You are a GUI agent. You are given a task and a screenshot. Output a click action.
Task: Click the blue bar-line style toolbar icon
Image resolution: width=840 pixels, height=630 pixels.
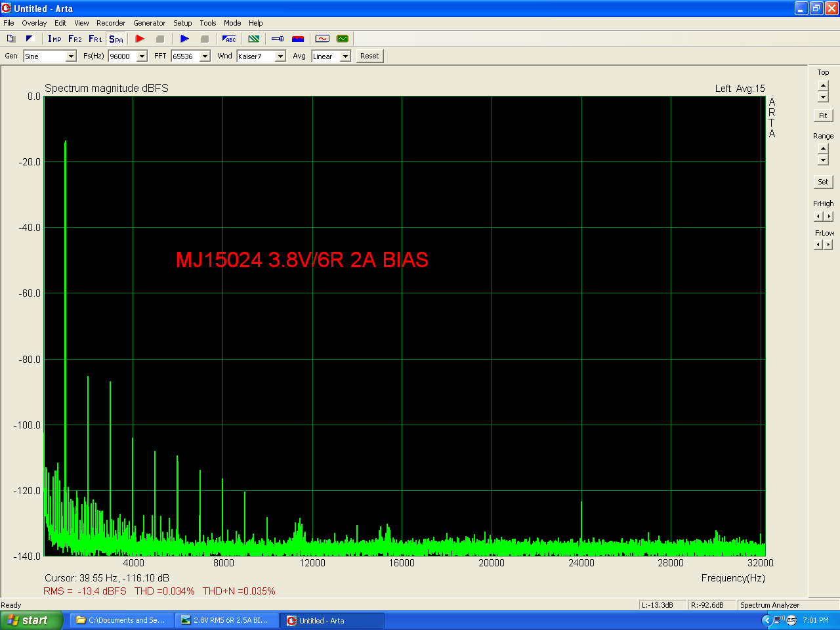(x=278, y=39)
